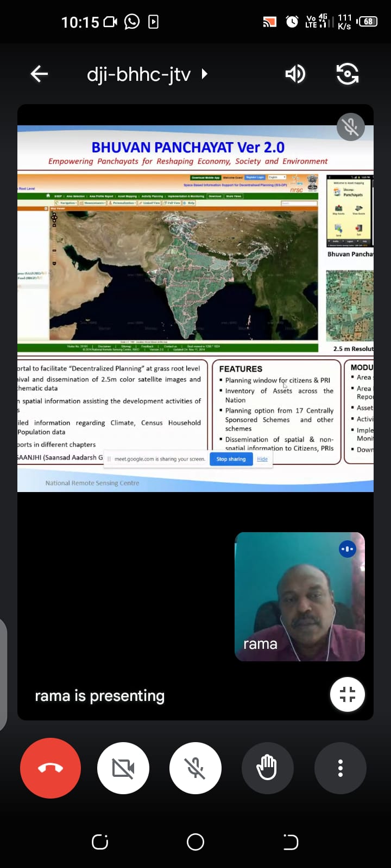The height and width of the screenshot is (868, 391).
Task: Tap the National Remote Sensing Centre text
Action: (x=92, y=483)
